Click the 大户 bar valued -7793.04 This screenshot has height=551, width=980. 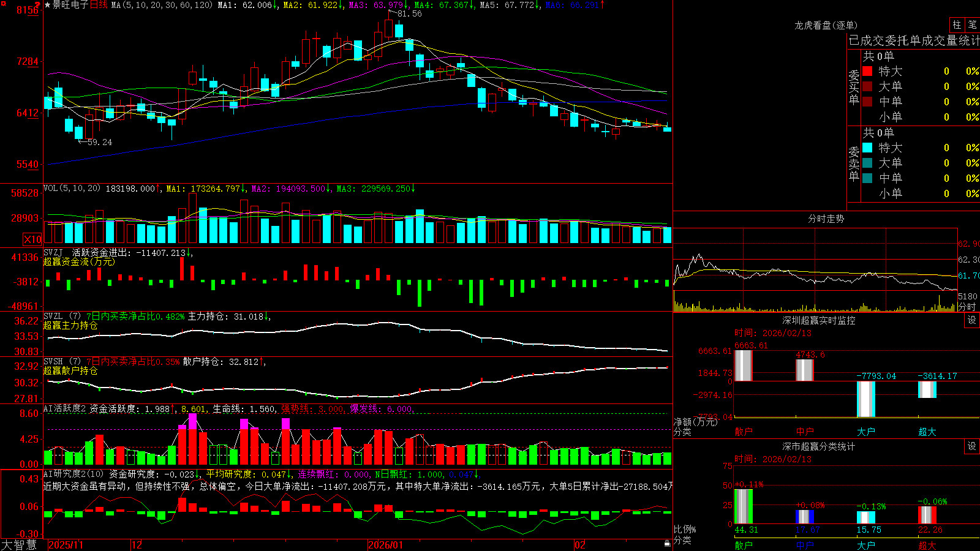coord(866,399)
